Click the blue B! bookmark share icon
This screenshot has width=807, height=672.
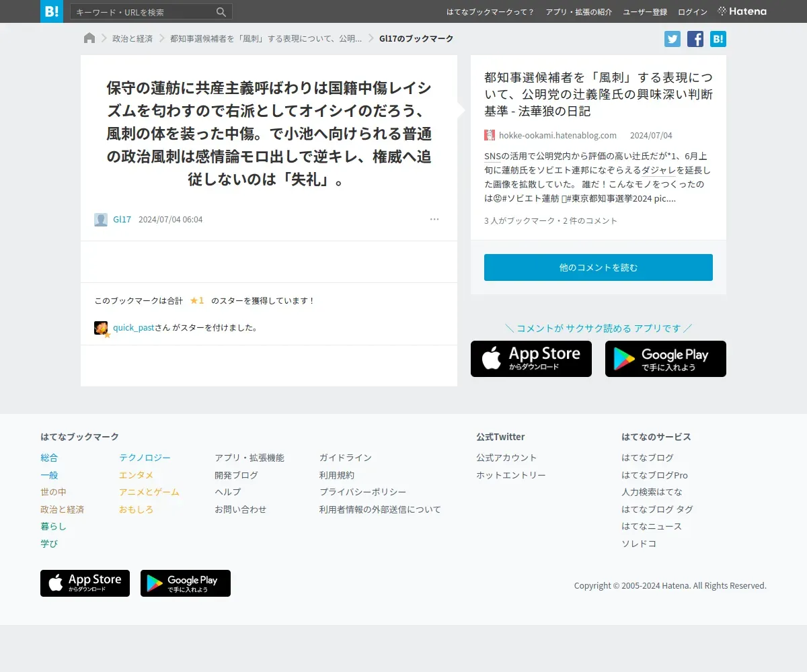tap(718, 39)
